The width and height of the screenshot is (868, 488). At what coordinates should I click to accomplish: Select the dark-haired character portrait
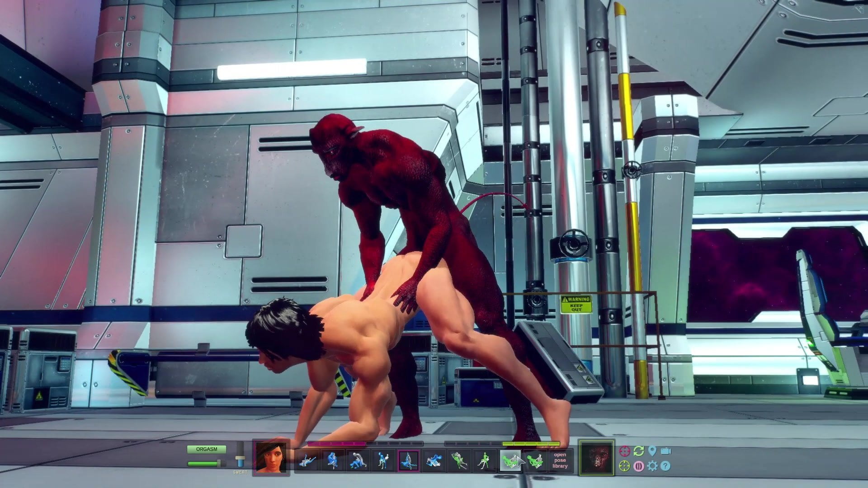coord(271,457)
